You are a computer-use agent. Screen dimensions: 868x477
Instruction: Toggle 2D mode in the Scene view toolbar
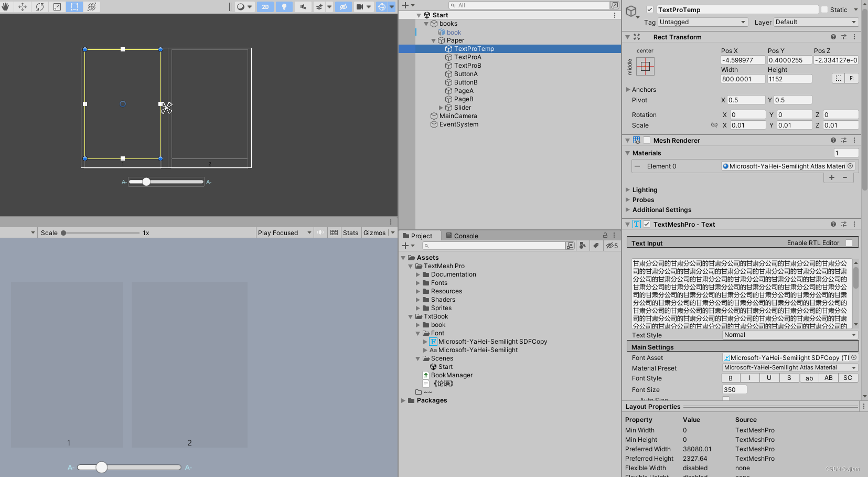(x=265, y=7)
